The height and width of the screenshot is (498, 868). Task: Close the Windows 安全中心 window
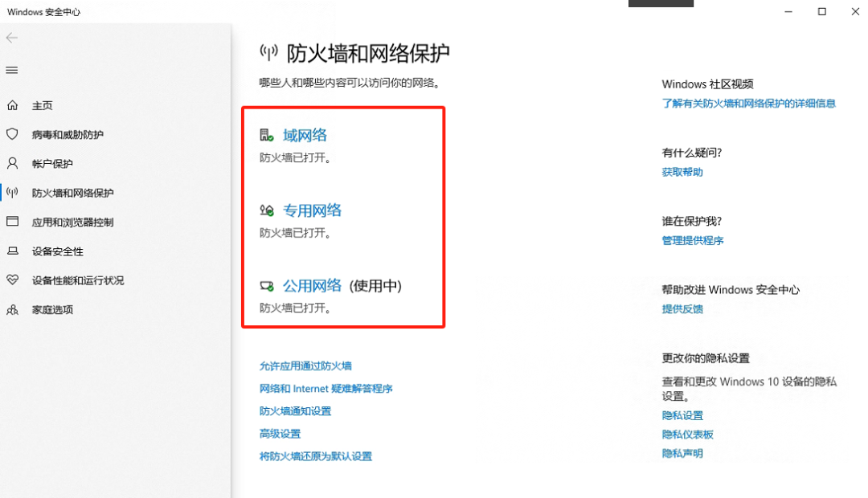pos(855,11)
